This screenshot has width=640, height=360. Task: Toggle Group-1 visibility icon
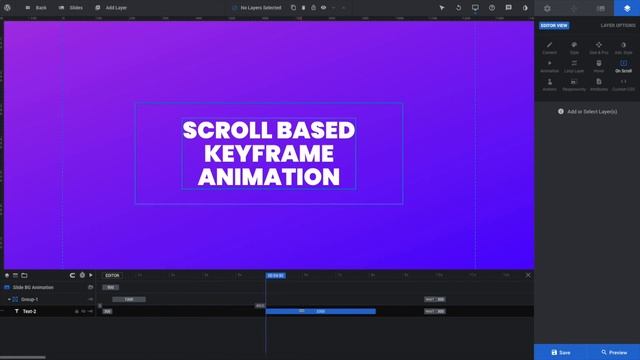pyautogui.click(x=90, y=300)
